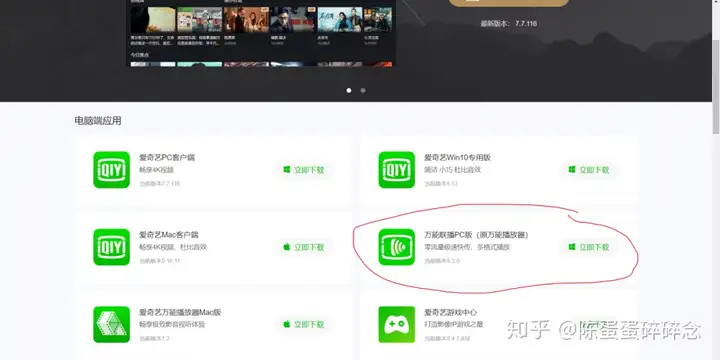The height and width of the screenshot is (360, 720).
Task: Click the 万能联播PC版 broadcast icon
Action: coord(397,247)
